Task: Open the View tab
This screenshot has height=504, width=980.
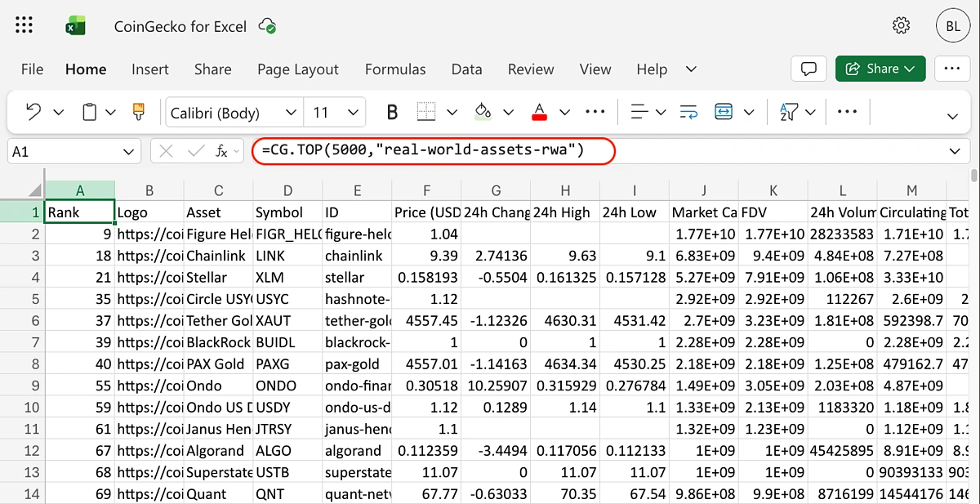Action: click(x=595, y=69)
